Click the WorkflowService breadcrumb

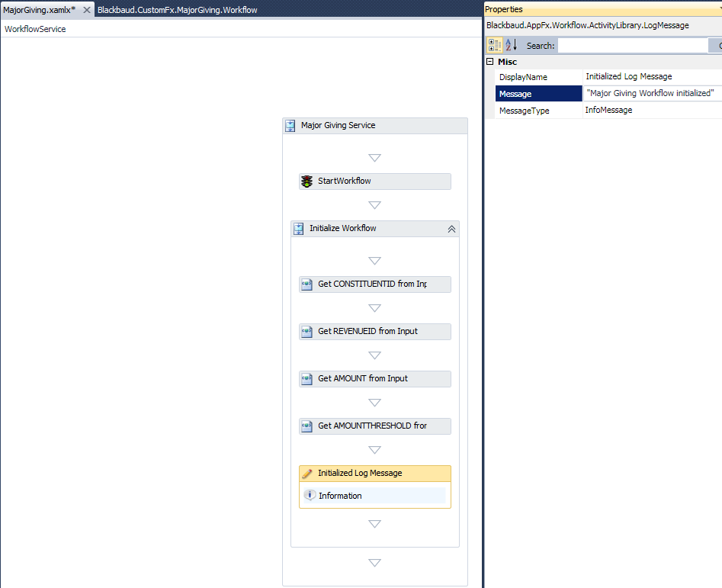click(x=35, y=29)
